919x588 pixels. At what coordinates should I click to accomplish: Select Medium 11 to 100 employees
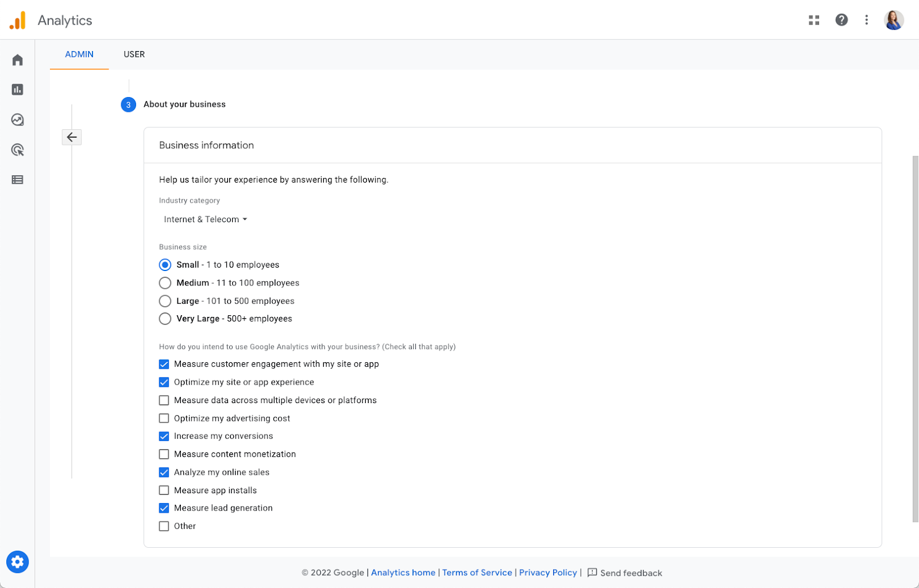(x=165, y=283)
